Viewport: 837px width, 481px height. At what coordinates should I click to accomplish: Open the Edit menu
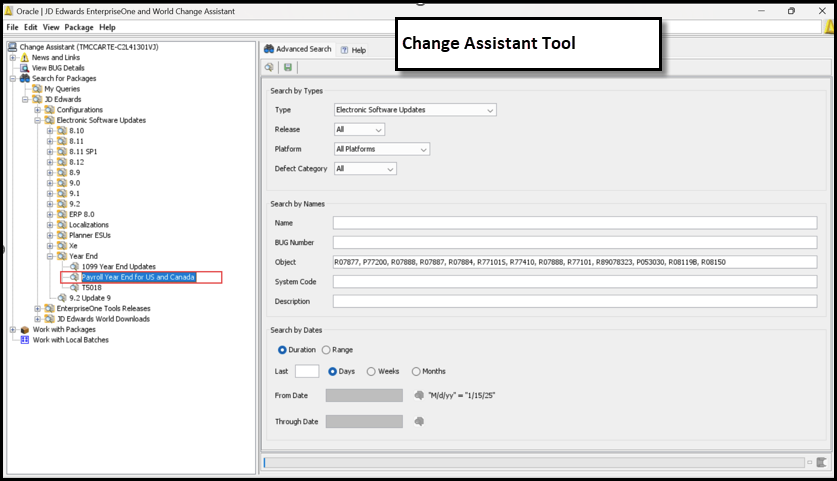31,27
